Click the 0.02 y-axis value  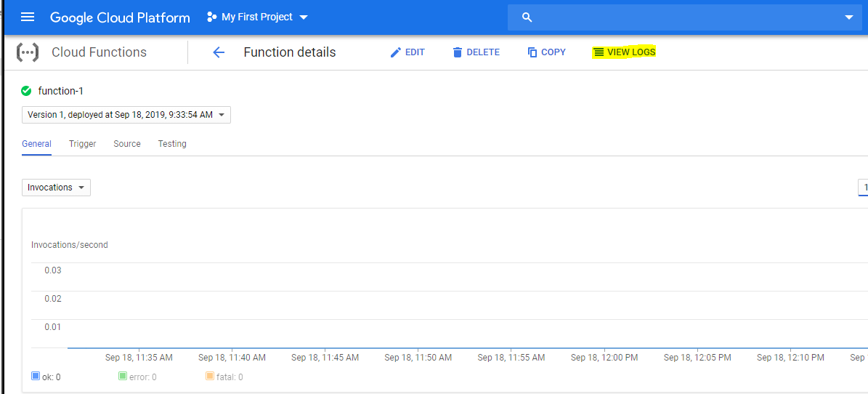(53, 299)
